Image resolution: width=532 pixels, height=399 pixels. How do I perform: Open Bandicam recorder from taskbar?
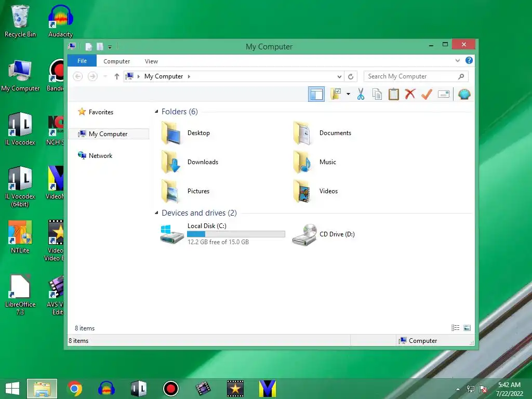(x=170, y=389)
